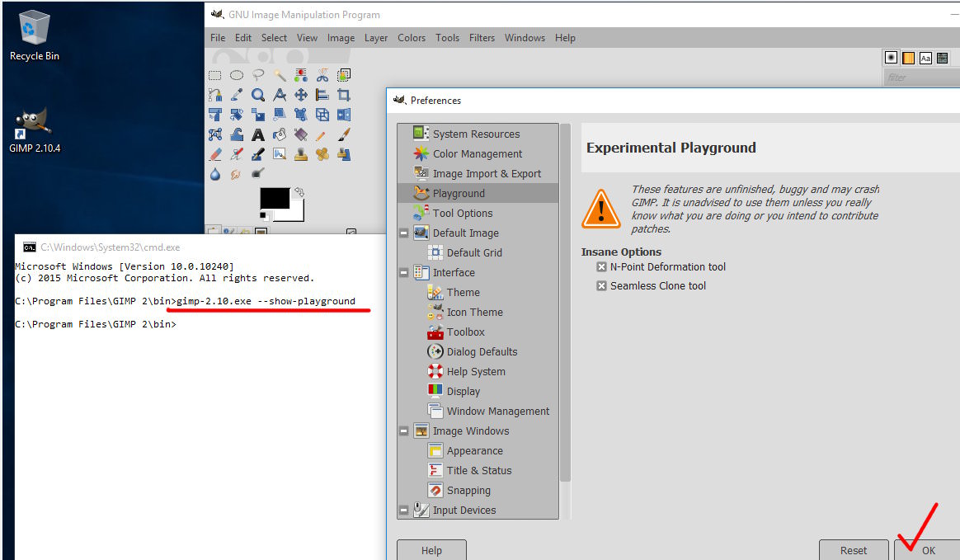960x560 pixels.
Task: Open the Colors menu in GIMP
Action: click(x=412, y=38)
